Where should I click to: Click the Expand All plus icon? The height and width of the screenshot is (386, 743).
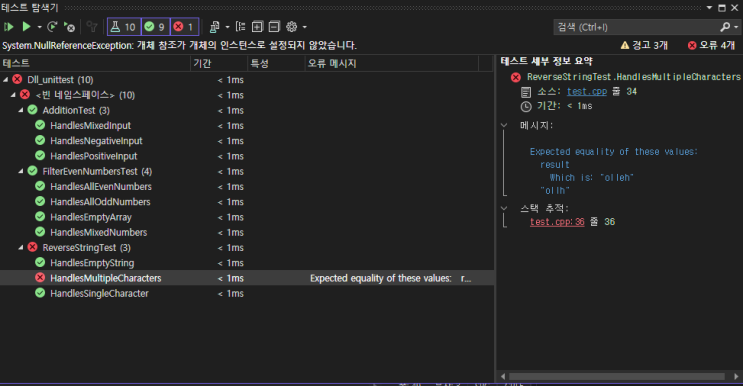click(x=257, y=27)
